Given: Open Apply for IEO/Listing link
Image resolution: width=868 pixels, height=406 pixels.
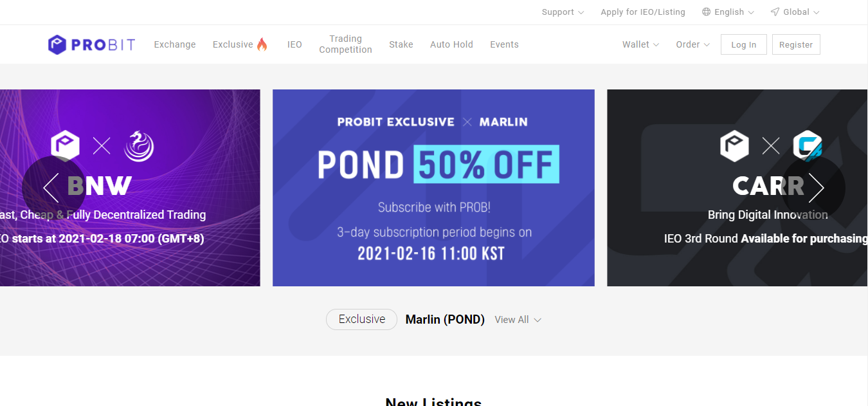Looking at the screenshot, I should tap(642, 12).
